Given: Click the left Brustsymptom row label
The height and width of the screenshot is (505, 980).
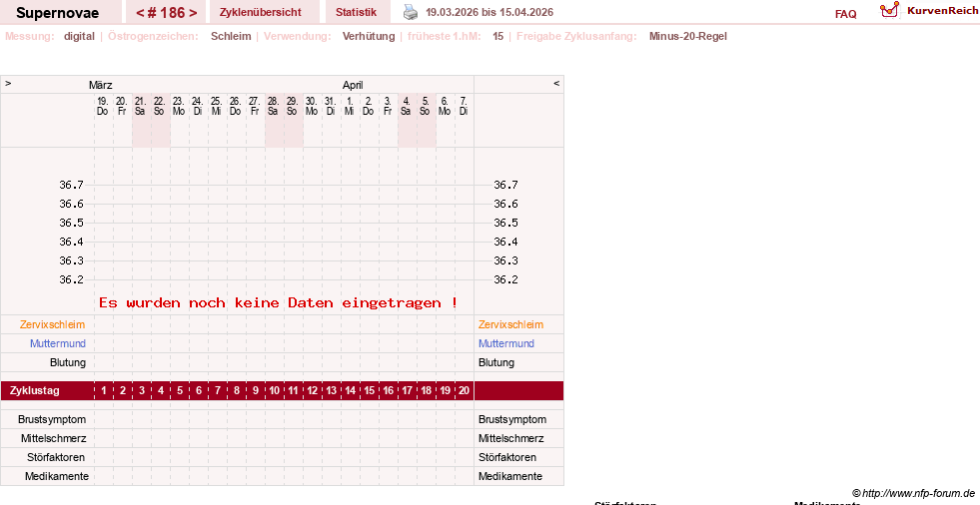Looking at the screenshot, I should click(52, 419).
